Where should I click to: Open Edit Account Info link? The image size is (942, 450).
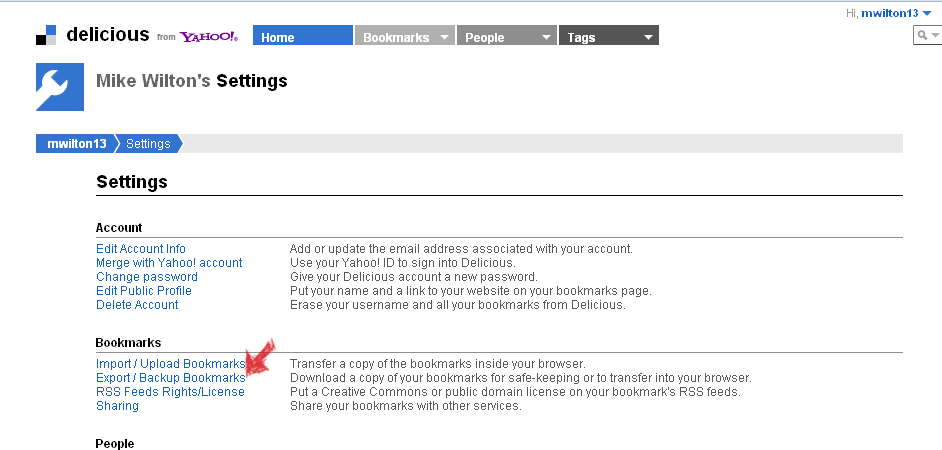coord(141,249)
